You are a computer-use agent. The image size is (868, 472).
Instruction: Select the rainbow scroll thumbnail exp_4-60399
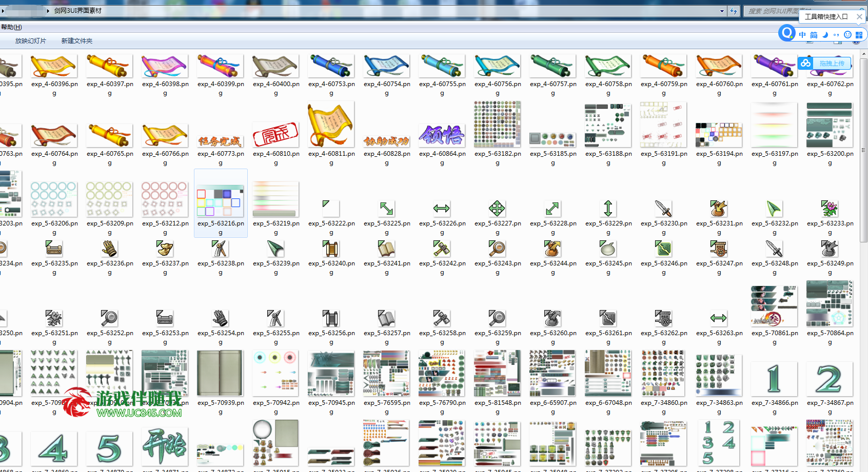pyautogui.click(x=220, y=66)
